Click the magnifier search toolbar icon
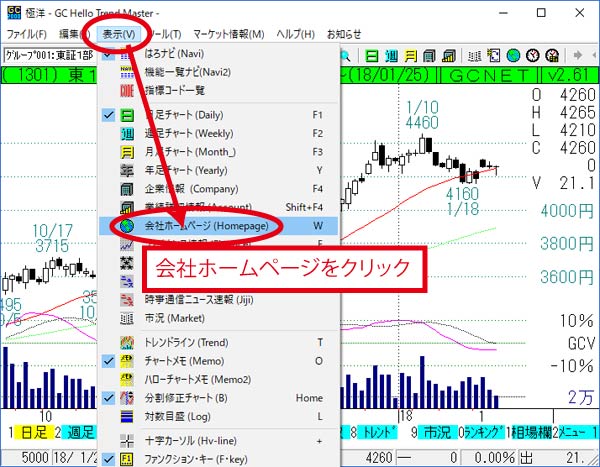This screenshot has width=600, height=467. (346, 56)
